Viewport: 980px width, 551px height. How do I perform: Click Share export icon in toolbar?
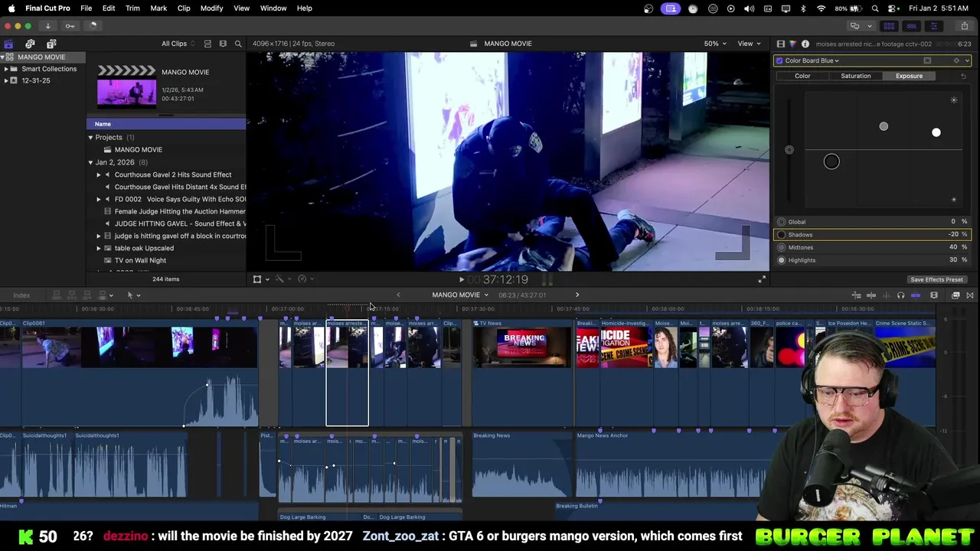[x=964, y=26]
